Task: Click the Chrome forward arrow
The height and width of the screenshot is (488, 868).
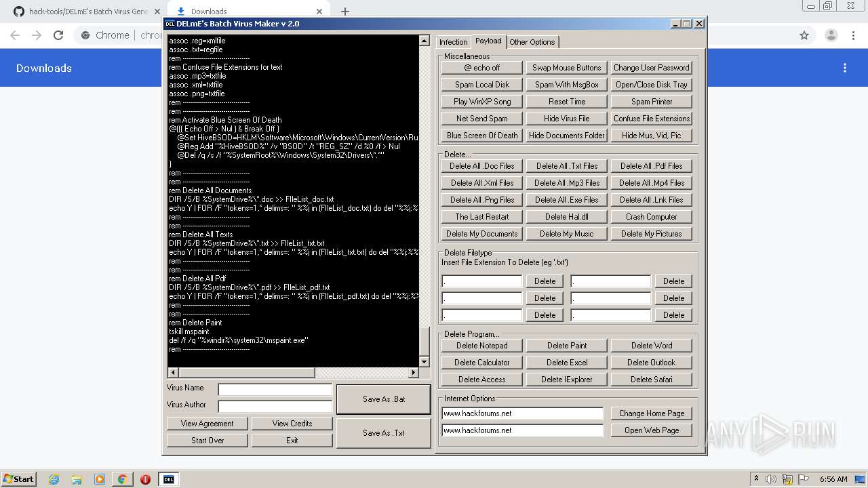Action: point(37,35)
